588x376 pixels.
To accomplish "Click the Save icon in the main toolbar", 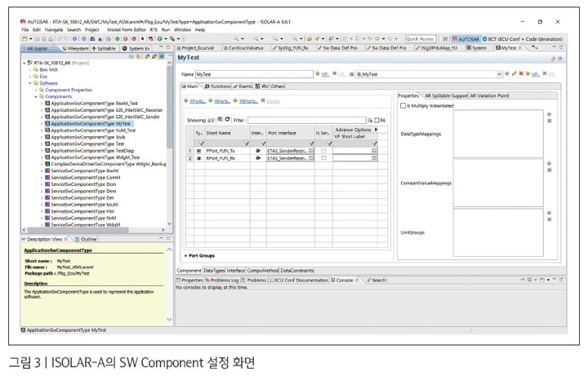I will coord(38,38).
